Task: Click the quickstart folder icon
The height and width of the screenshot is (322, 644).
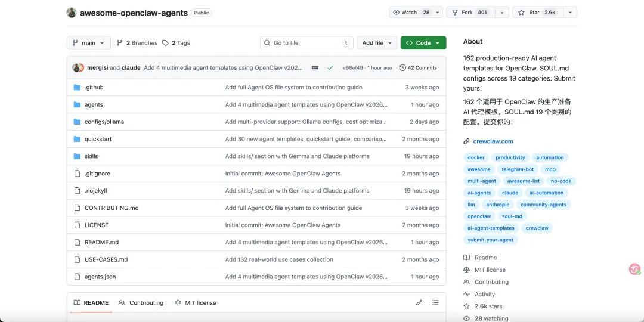Action: click(x=77, y=139)
